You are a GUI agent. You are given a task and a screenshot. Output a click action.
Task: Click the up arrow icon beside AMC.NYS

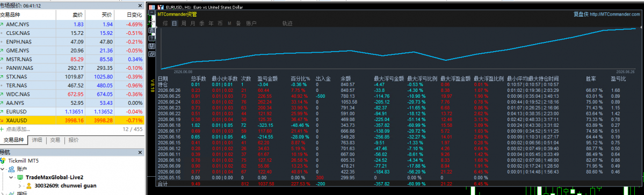point(2,24)
